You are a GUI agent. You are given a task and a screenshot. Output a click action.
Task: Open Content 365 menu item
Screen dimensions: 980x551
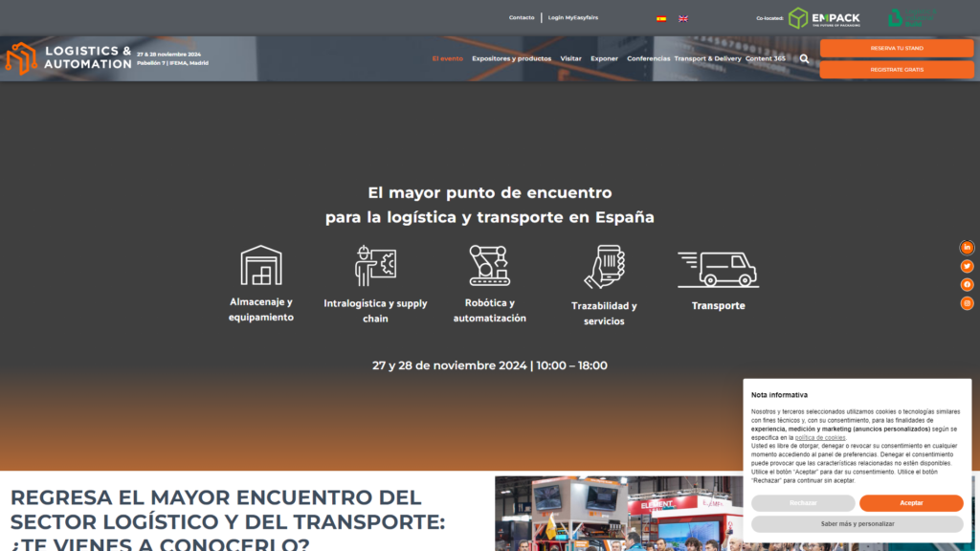pos(766,58)
